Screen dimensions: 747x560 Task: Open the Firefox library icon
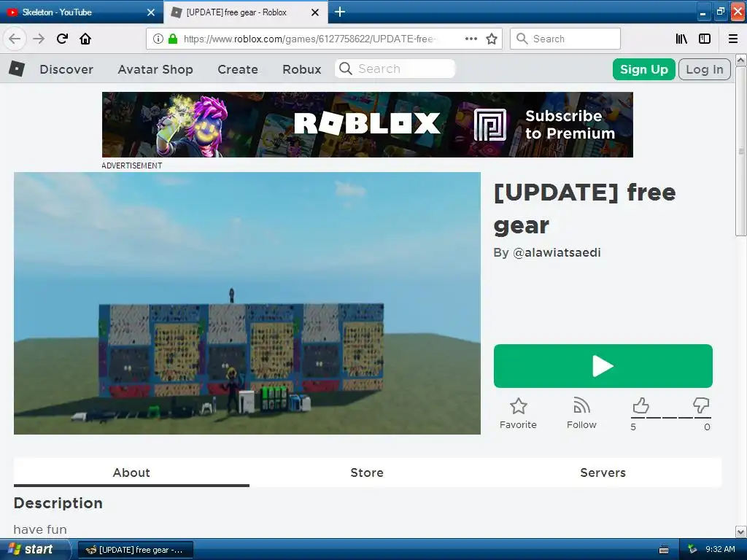[681, 39]
